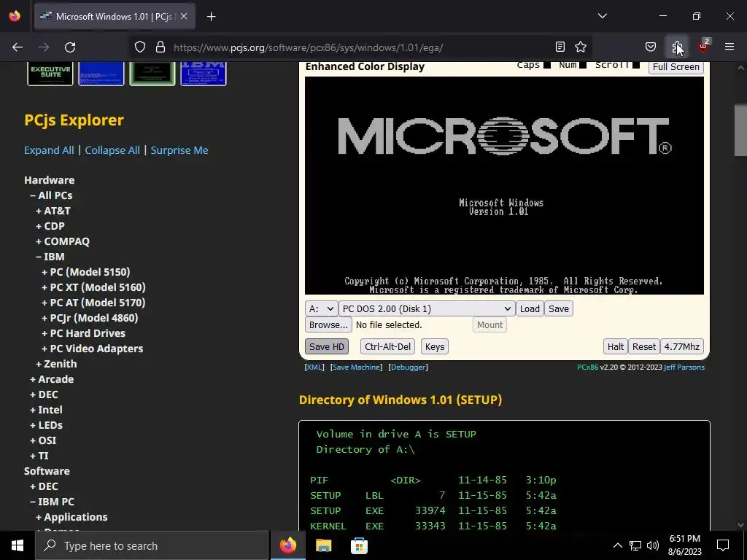Open the uBlock Origin extension icon
The height and width of the screenshot is (560, 747).
pos(703,47)
